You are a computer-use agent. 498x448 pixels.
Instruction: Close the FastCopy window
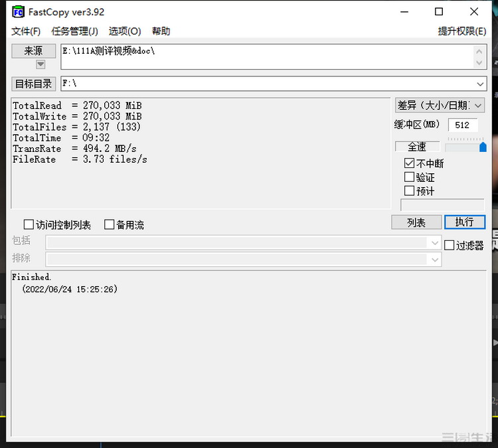[474, 12]
